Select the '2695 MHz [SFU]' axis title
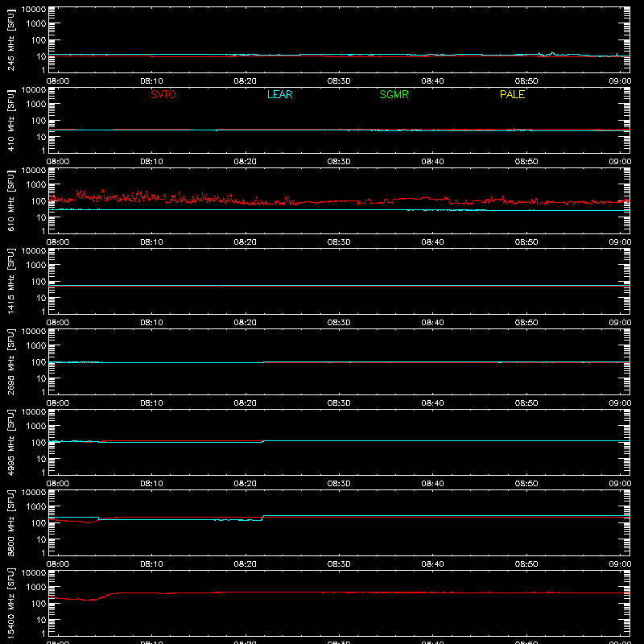 coord(10,361)
